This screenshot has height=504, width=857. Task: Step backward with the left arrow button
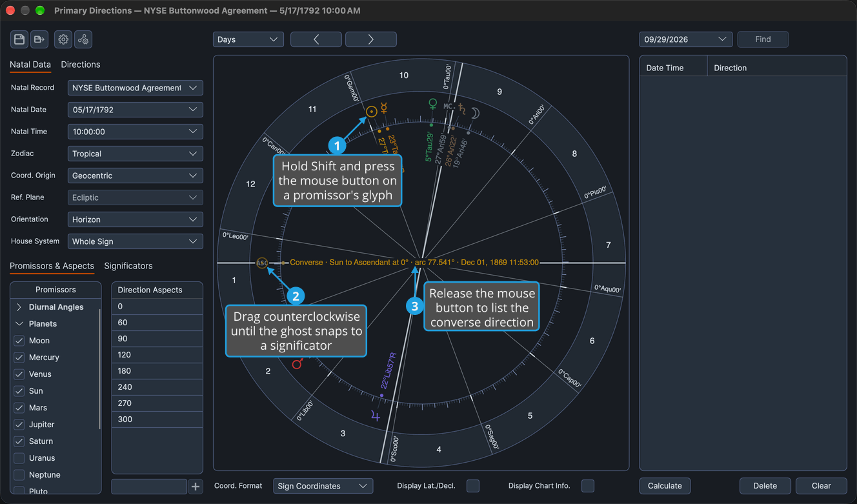(x=316, y=39)
